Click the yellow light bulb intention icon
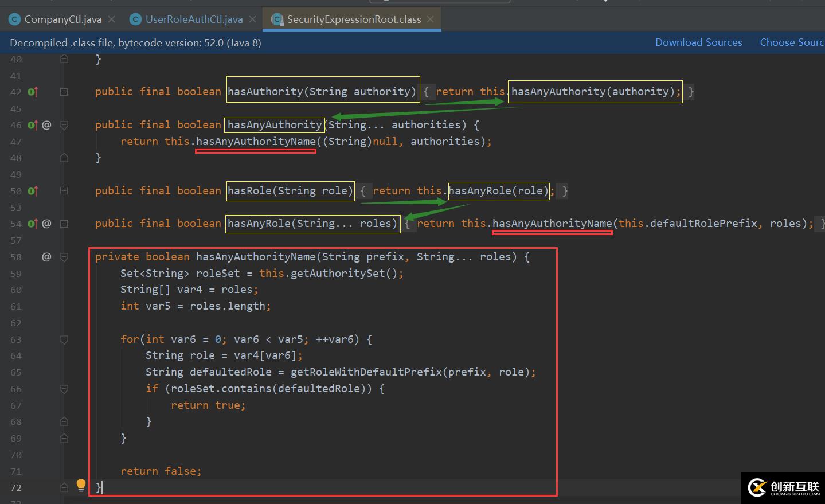825x504 pixels. (81, 486)
